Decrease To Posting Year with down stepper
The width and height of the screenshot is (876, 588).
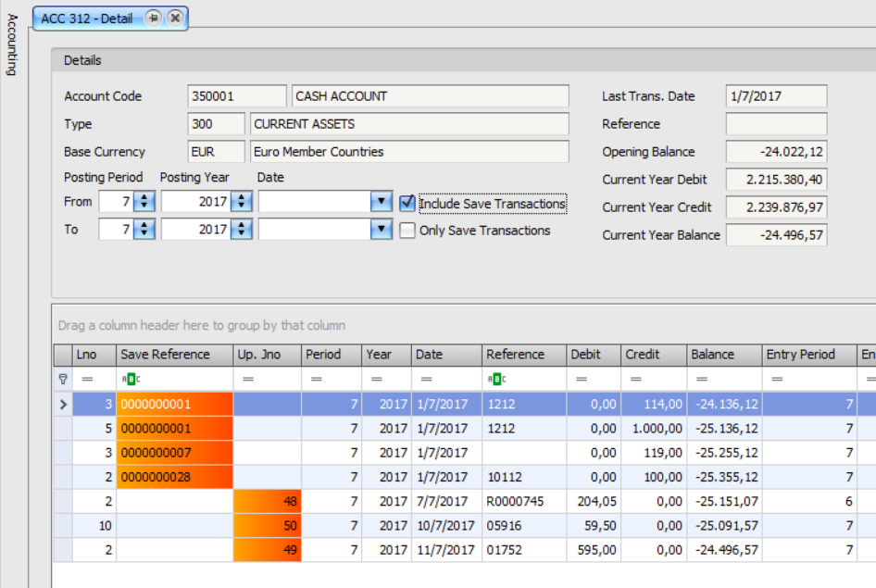pyautogui.click(x=241, y=233)
